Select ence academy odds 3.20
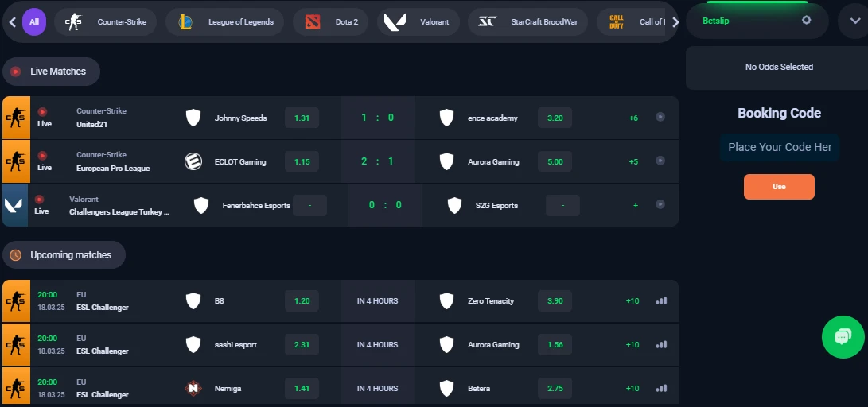Screen dimensions: 868x407 click(555, 118)
